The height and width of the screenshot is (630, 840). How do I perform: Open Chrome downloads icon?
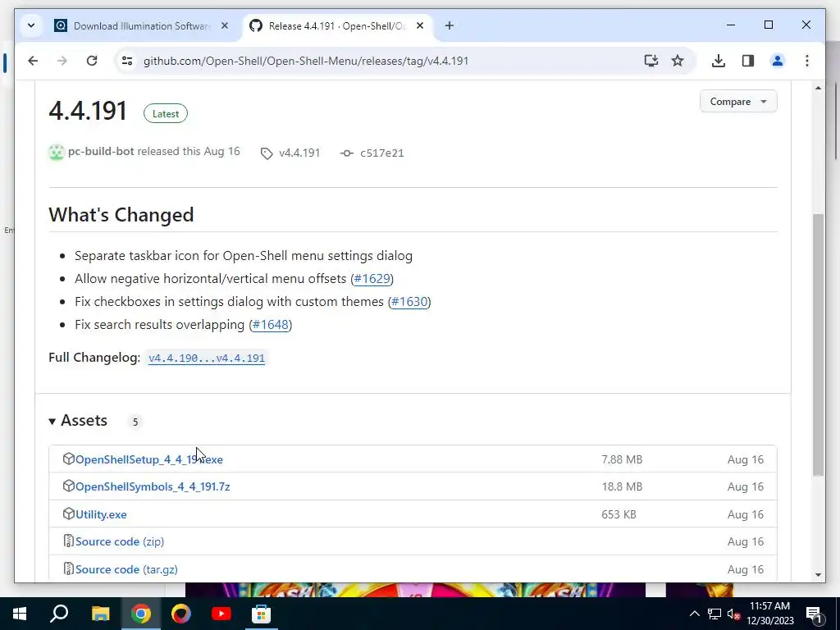coord(719,61)
